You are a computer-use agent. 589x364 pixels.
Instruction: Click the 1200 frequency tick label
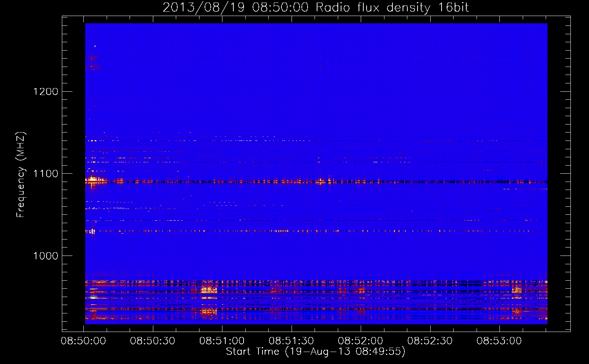(46, 91)
